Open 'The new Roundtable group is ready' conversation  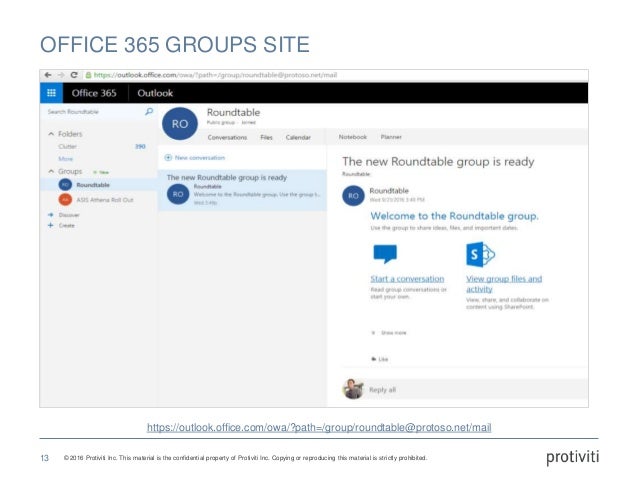pyautogui.click(x=242, y=190)
